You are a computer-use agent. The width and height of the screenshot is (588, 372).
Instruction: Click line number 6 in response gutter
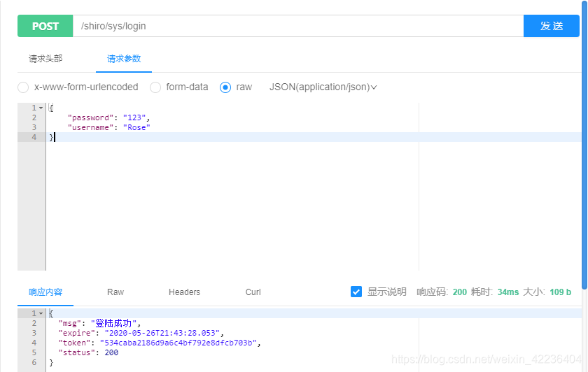[x=34, y=362]
